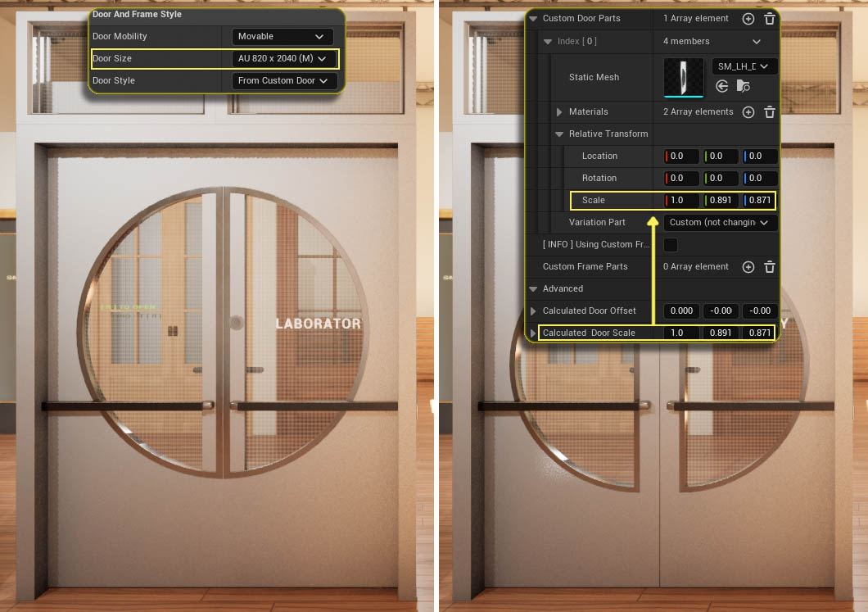Click Static Mesh thumbnail preview
Screen dimensions: 868x612
[x=684, y=78]
